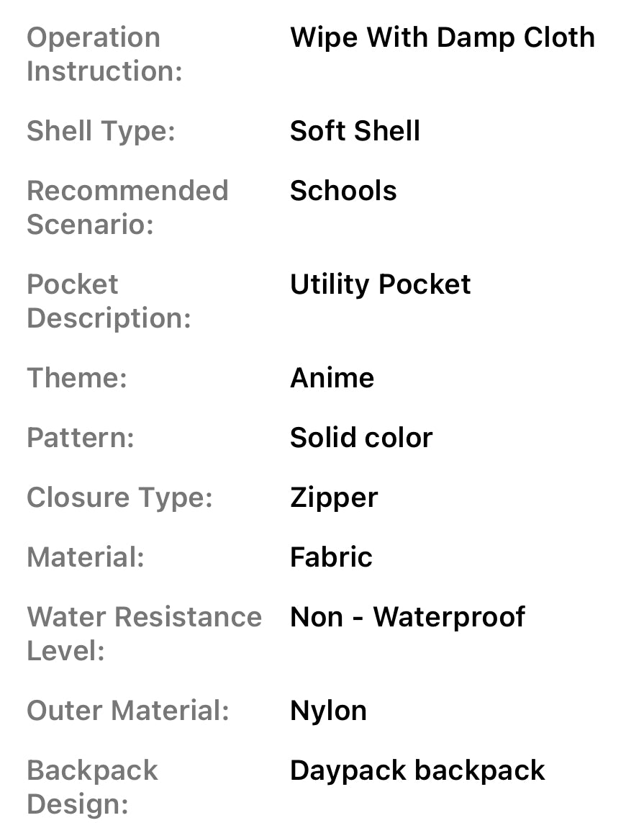
Task: Tap the "Recommended Scenario:" label
Action: [127, 207]
